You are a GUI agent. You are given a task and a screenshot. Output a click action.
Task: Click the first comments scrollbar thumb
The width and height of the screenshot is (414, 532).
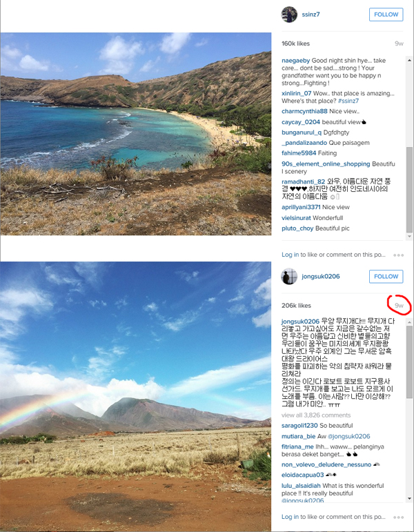[409, 190]
